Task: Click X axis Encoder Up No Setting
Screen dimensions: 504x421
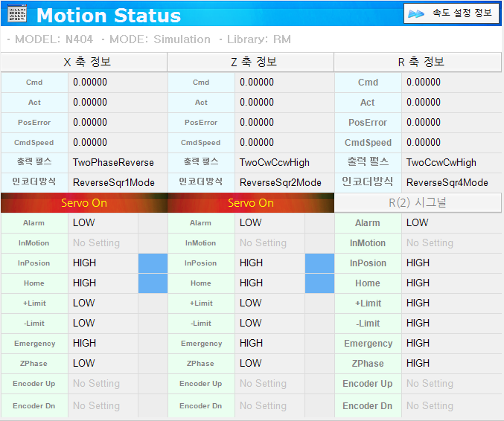Action: click(97, 384)
